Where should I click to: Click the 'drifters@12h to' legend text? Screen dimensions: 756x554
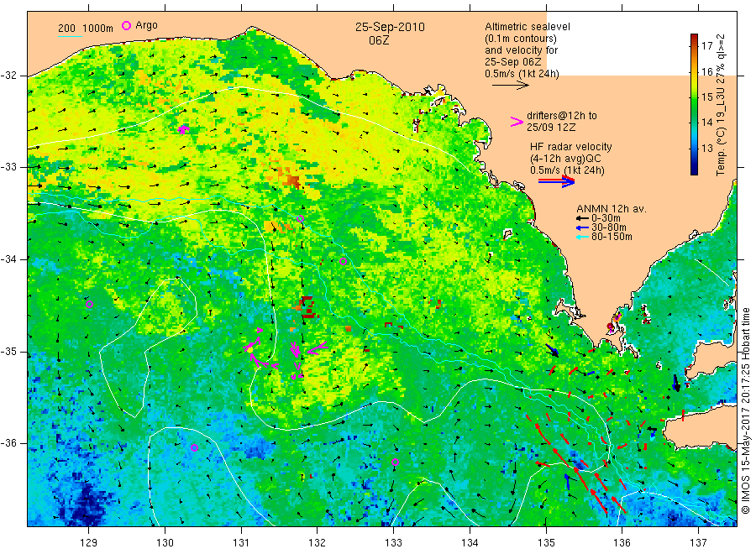pyautogui.click(x=562, y=116)
